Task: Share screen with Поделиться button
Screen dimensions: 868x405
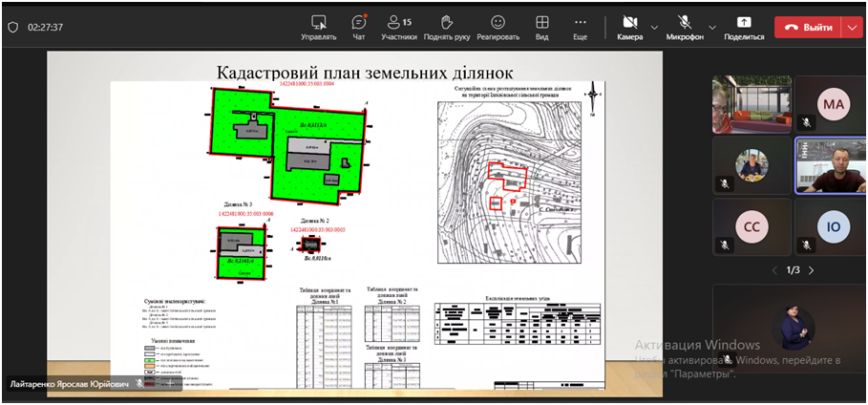Action: [x=744, y=27]
